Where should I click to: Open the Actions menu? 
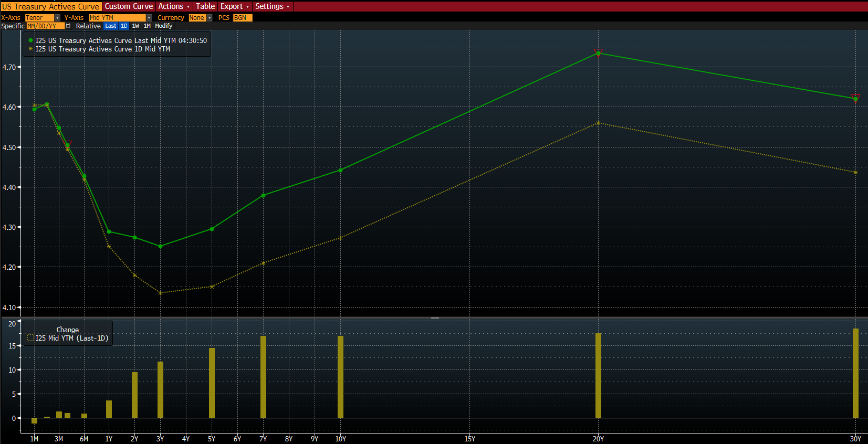tap(174, 6)
